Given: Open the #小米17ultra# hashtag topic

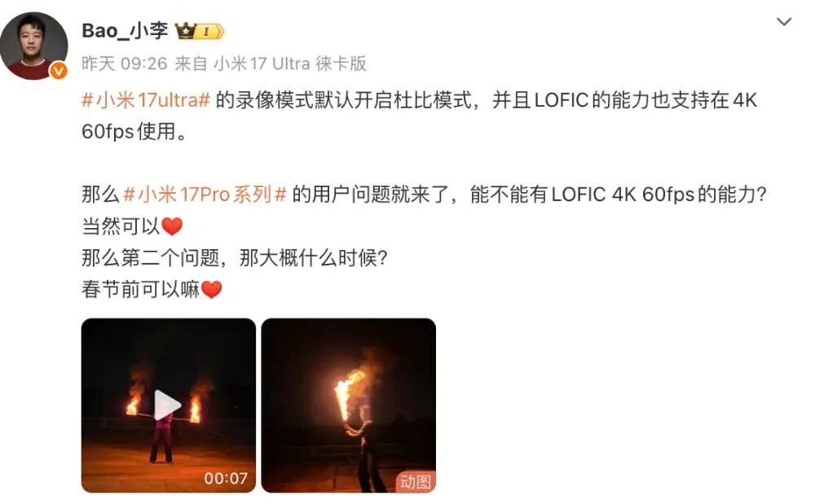Looking at the screenshot, I should pyautogui.click(x=146, y=99).
